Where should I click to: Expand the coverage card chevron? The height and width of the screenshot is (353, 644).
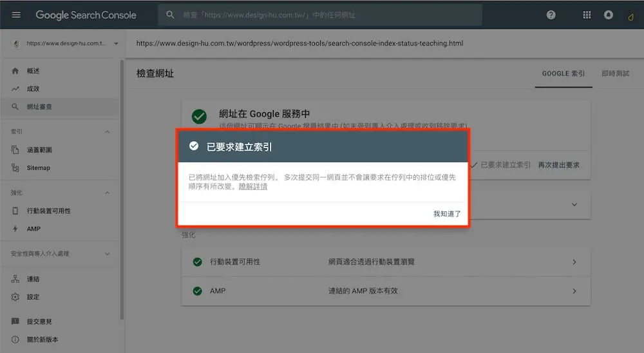[x=574, y=204]
